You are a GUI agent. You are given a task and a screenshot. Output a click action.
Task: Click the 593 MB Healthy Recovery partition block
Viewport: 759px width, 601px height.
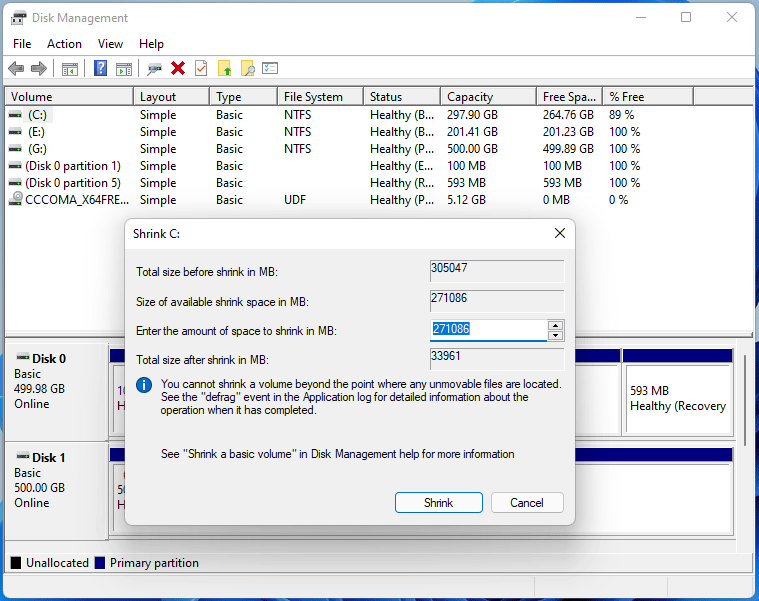[678, 398]
